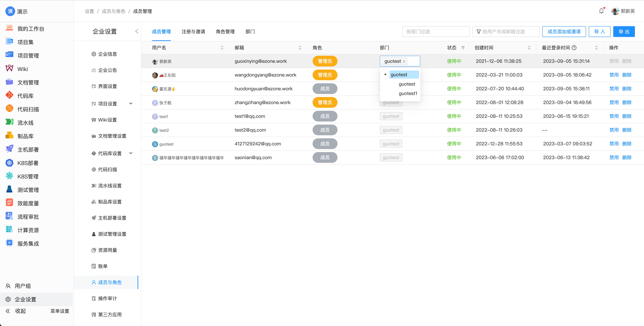Switch to the 角色管理 tab
Screen dimensions: 644x326
coord(225,31)
